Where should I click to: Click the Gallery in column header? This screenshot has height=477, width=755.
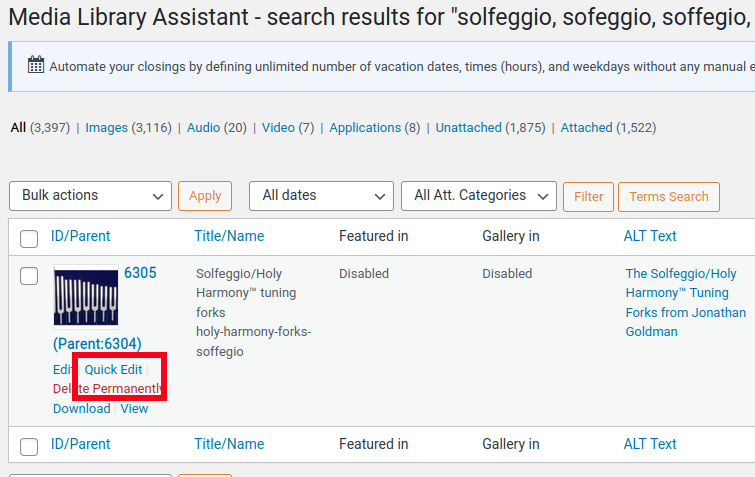pos(511,236)
